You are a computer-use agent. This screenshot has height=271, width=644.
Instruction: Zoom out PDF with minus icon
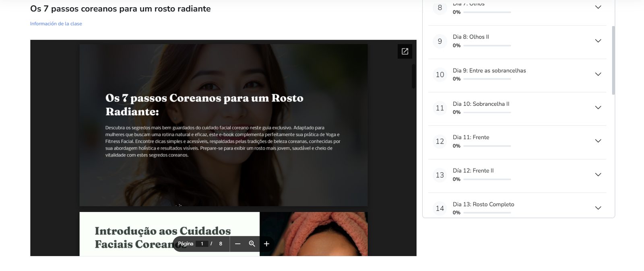coord(237,244)
